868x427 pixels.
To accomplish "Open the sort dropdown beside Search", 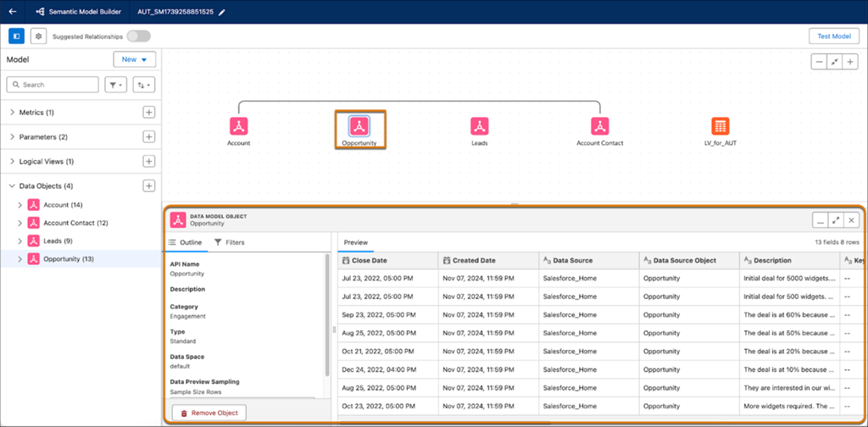I will coord(144,85).
